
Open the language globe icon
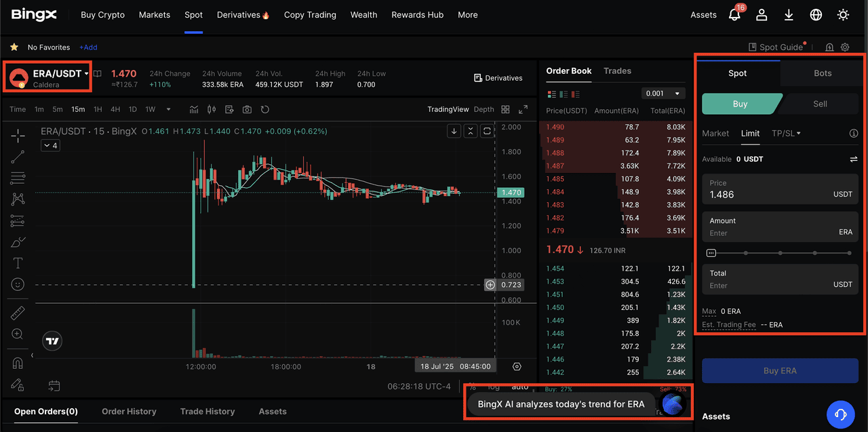[x=816, y=15]
